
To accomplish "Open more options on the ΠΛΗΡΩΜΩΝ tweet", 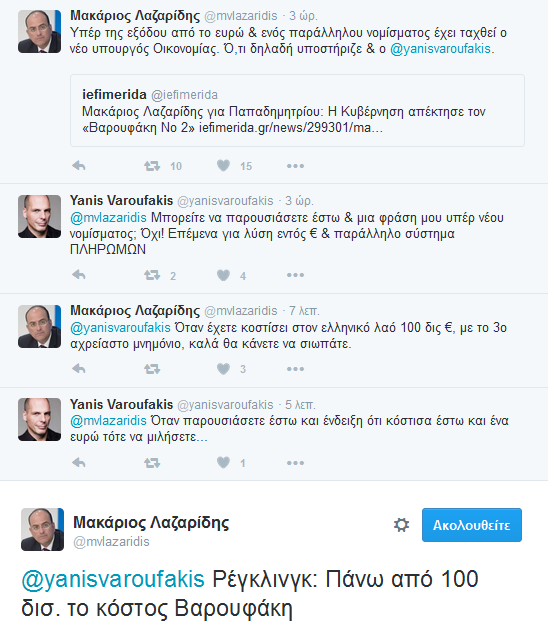I will (x=295, y=275).
